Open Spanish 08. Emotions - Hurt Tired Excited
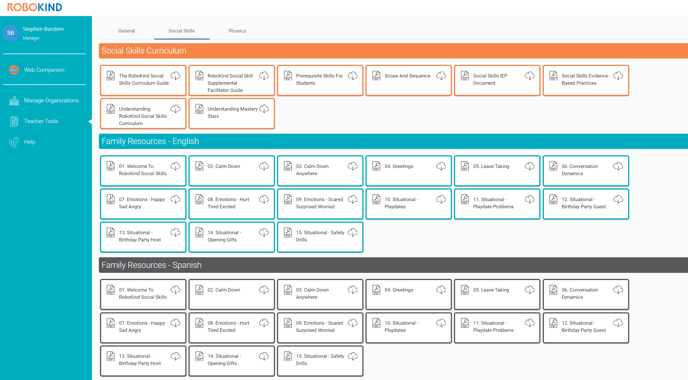The height and width of the screenshot is (380, 688). click(x=232, y=328)
